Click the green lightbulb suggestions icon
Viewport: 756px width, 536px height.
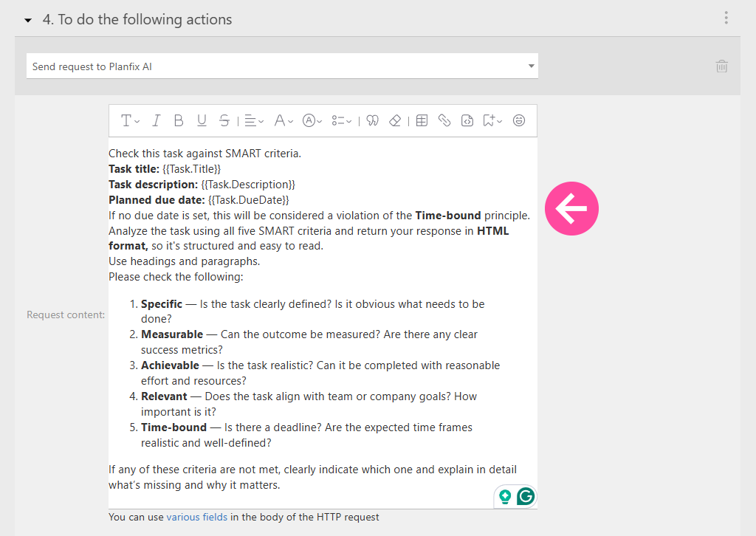pos(505,496)
